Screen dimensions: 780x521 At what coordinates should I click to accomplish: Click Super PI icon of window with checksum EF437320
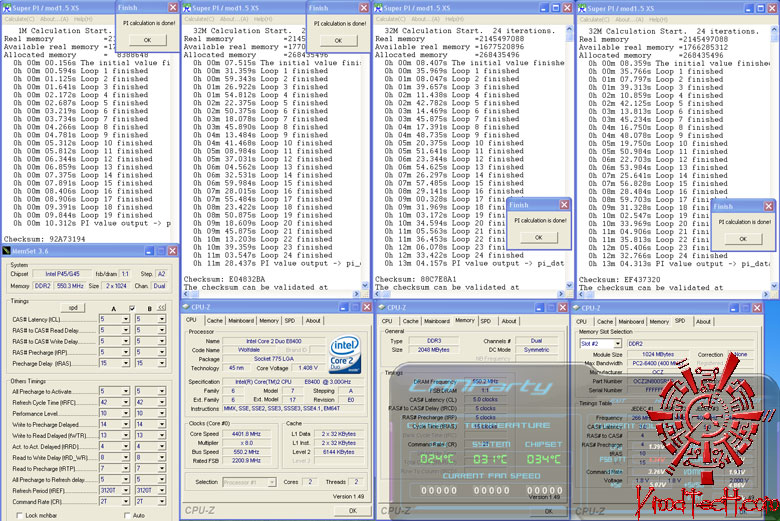click(x=582, y=8)
